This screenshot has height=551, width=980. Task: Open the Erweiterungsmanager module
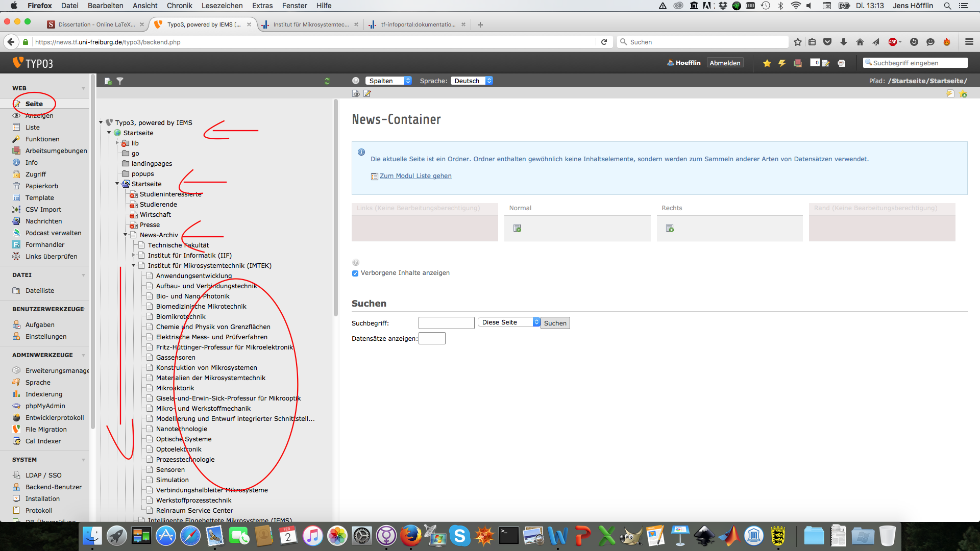(57, 371)
